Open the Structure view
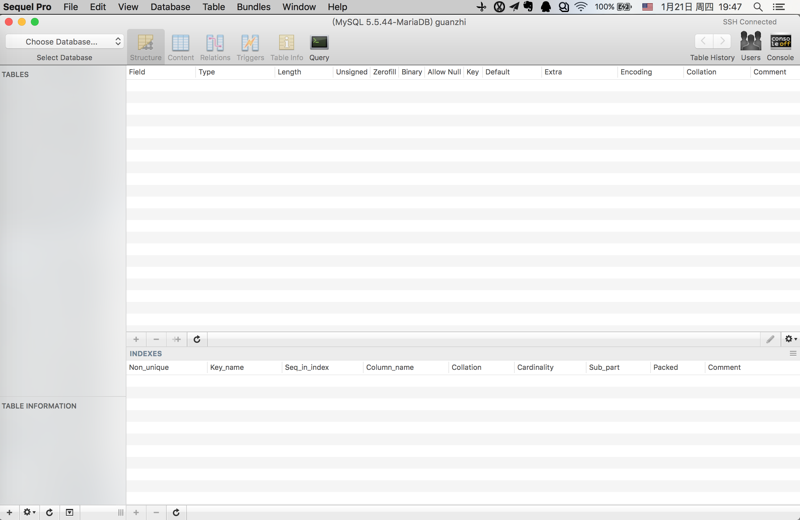This screenshot has height=520, width=800. (x=145, y=47)
